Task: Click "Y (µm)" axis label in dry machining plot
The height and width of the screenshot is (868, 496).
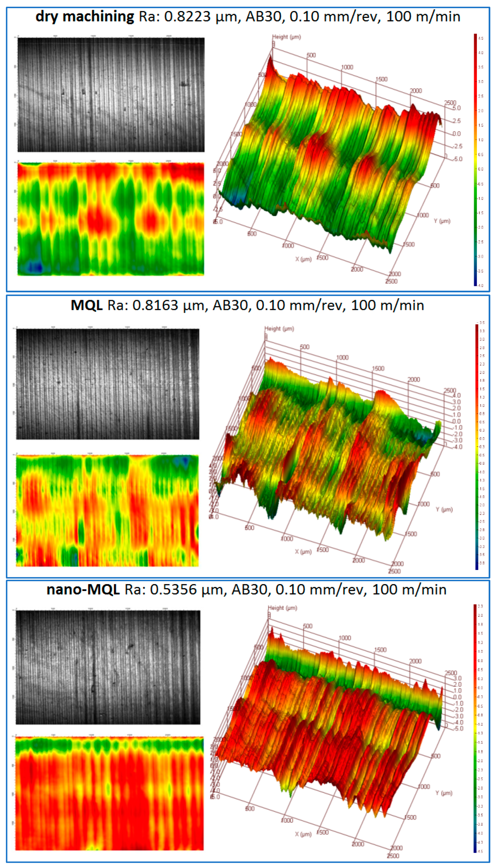Action: pos(442,221)
